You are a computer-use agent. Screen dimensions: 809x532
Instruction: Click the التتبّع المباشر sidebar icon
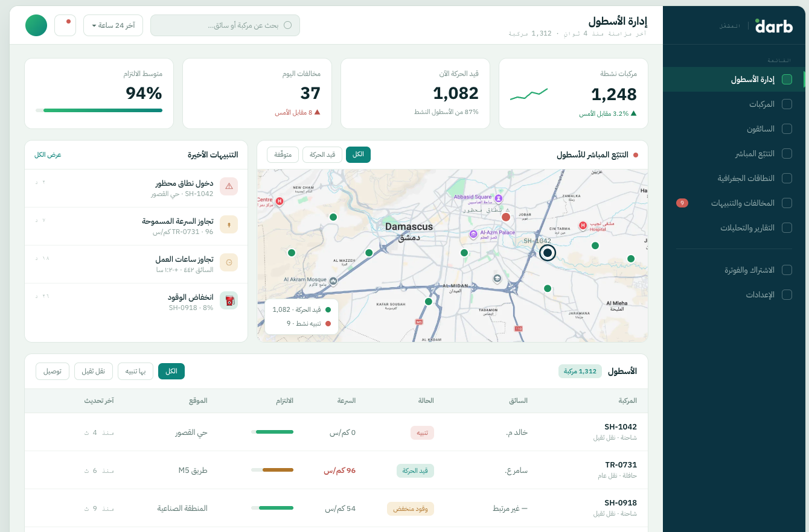click(787, 153)
